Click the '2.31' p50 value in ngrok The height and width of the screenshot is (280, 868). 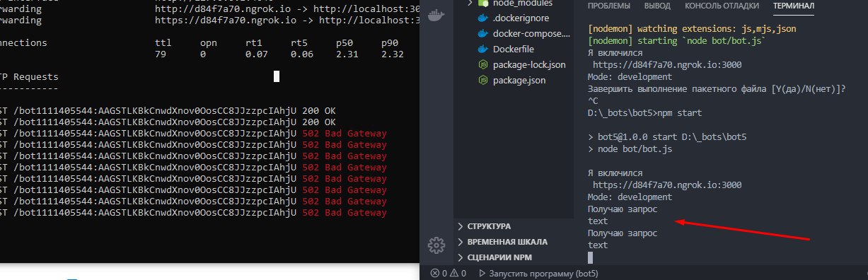(x=347, y=54)
